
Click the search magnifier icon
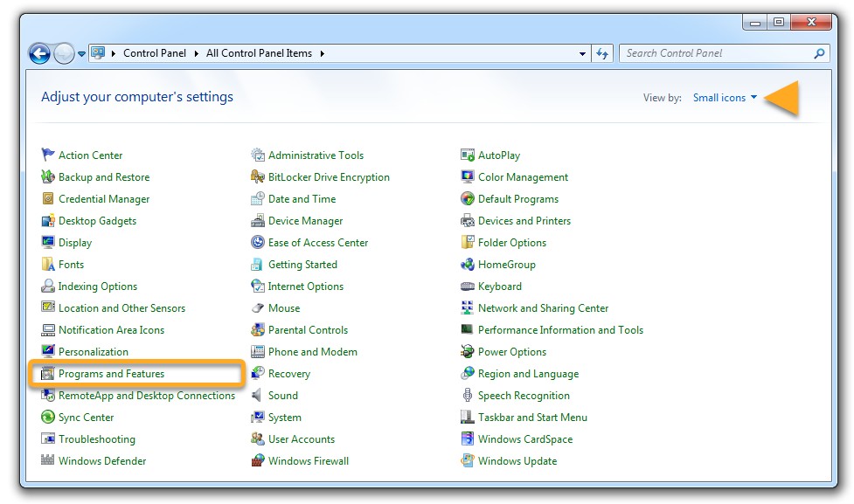819,53
